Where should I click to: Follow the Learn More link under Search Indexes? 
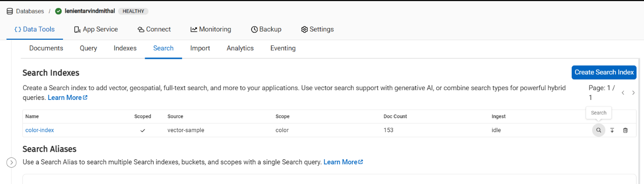(x=68, y=98)
